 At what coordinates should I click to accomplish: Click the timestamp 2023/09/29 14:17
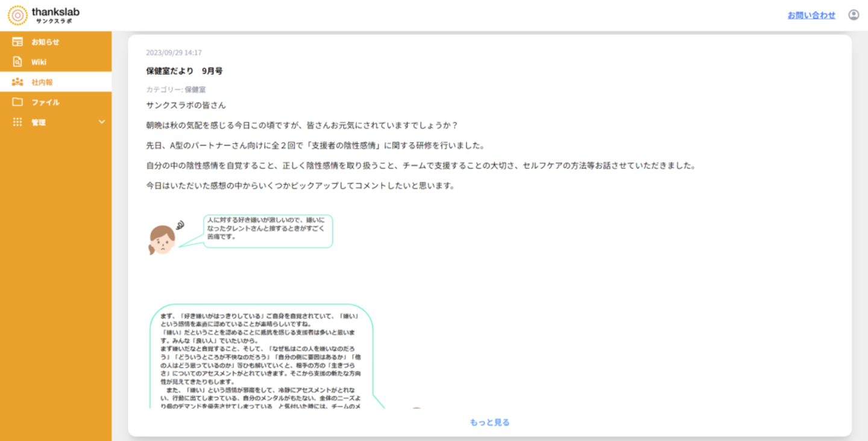point(174,53)
